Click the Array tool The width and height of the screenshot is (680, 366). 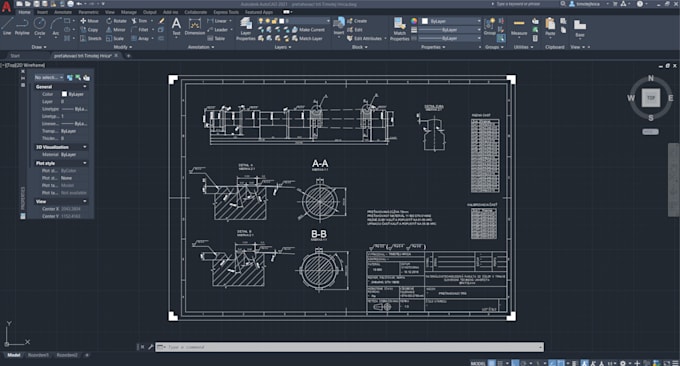(140, 38)
